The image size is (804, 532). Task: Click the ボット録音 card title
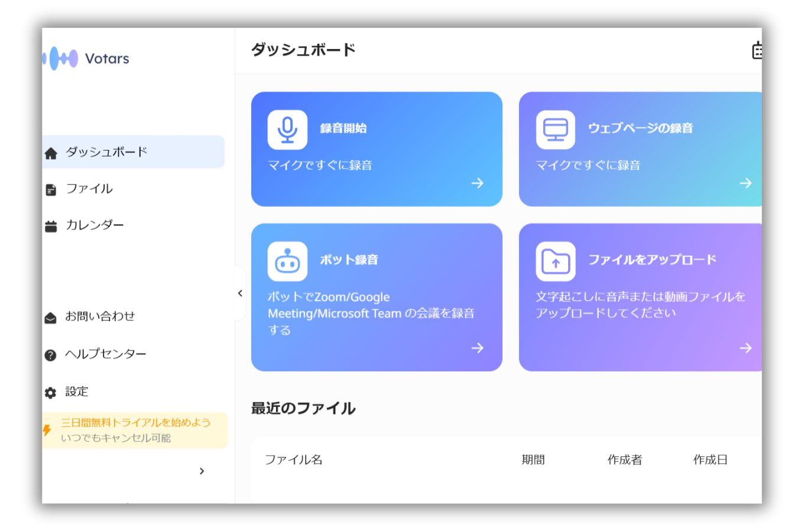click(349, 260)
